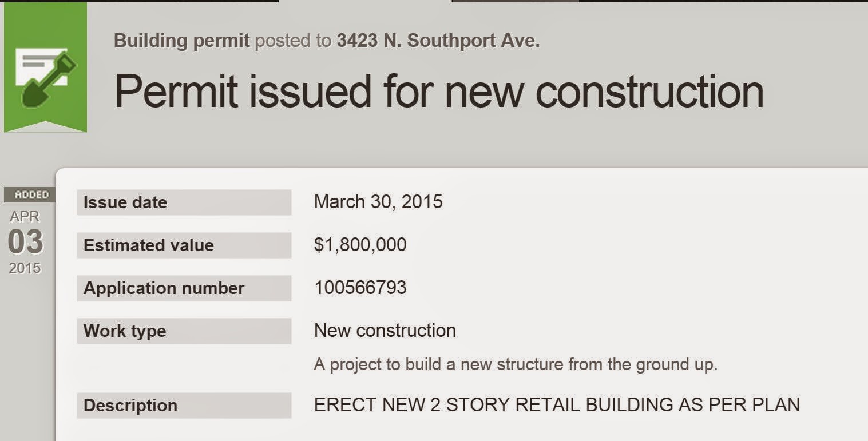Open the 3423 N. Southport Ave. link
This screenshot has width=868, height=441.
tap(438, 41)
